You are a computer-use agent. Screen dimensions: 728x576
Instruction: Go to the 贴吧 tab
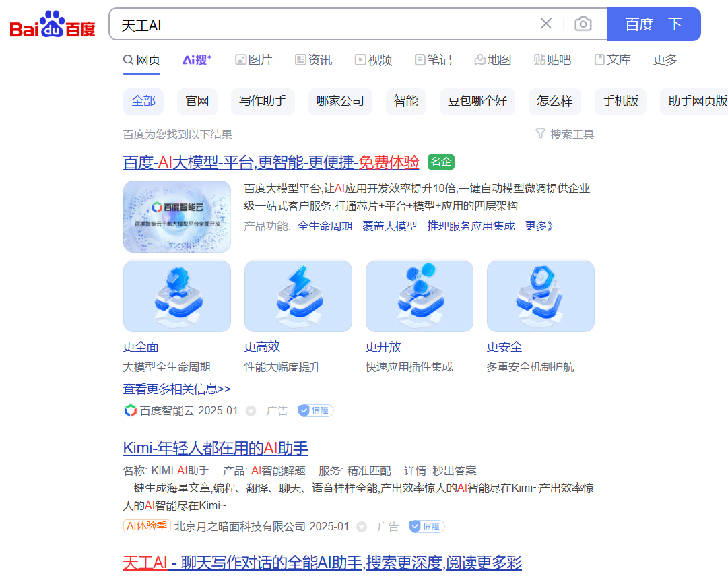(x=552, y=60)
